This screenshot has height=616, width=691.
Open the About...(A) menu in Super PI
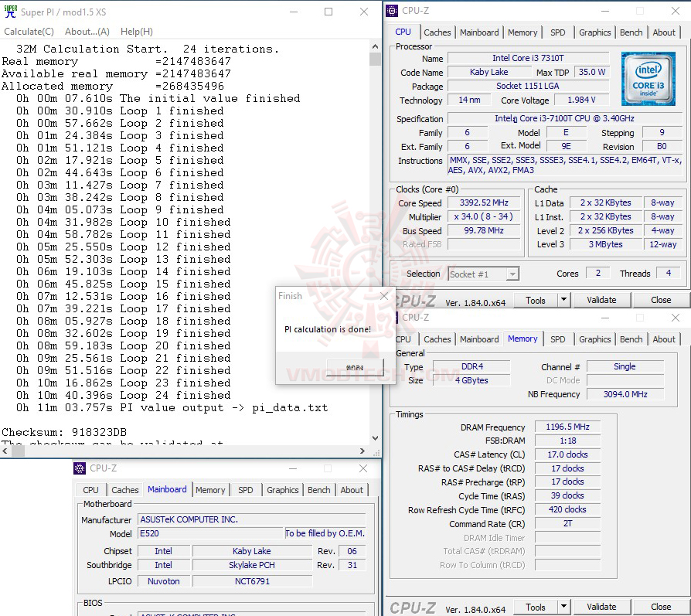coord(87,31)
